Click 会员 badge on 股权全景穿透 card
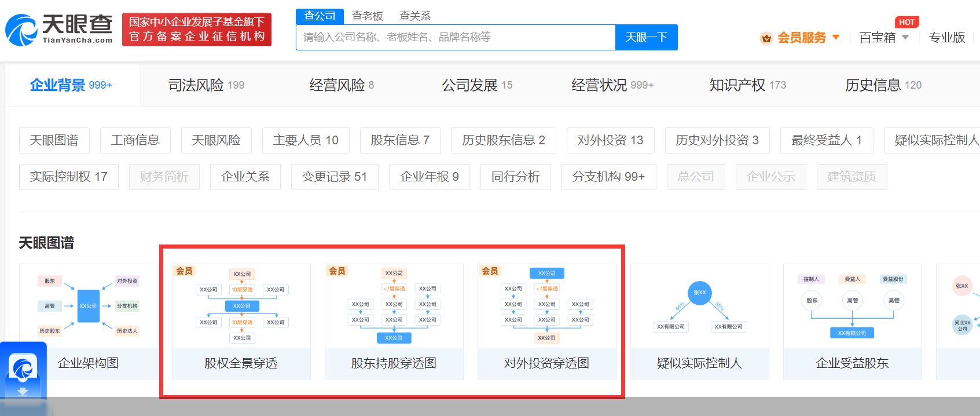Image resolution: width=980 pixels, height=416 pixels. tap(184, 271)
